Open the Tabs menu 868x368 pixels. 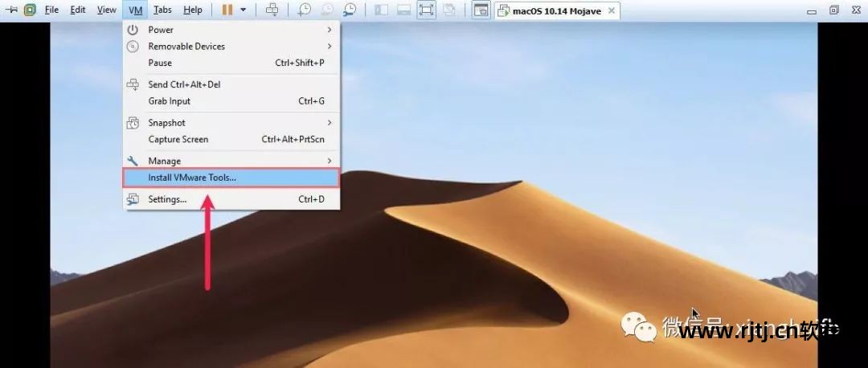click(x=162, y=10)
